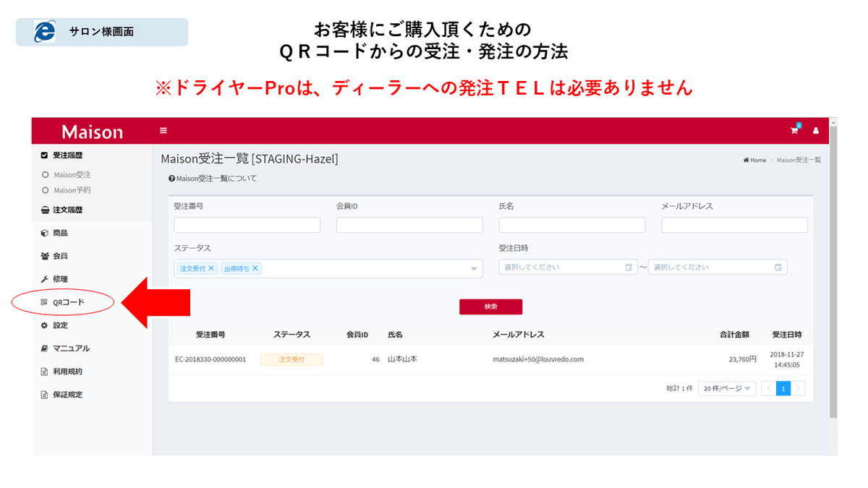
Task: Open the user account icon in header
Action: pos(816,131)
